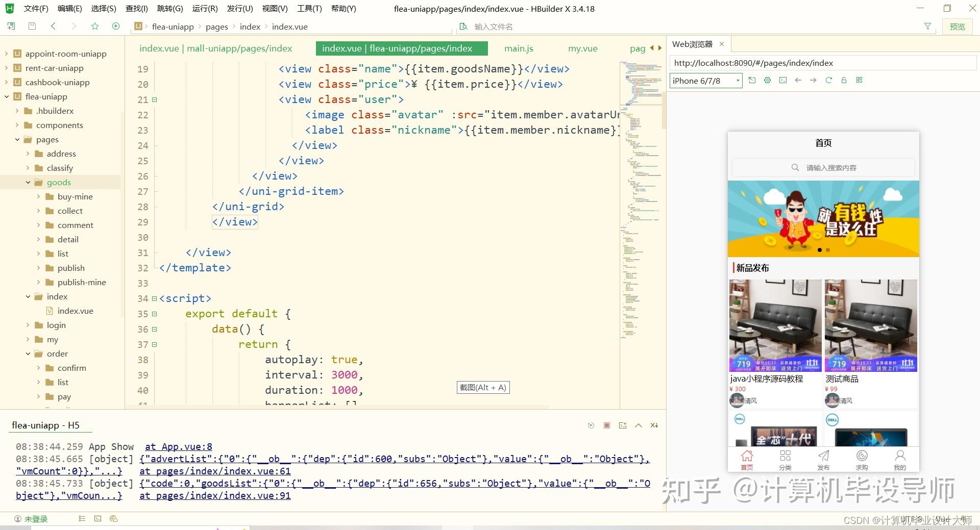Open a new file with the new document icon
Viewport: 980px width, 530px height.
pyautogui.click(x=10, y=26)
